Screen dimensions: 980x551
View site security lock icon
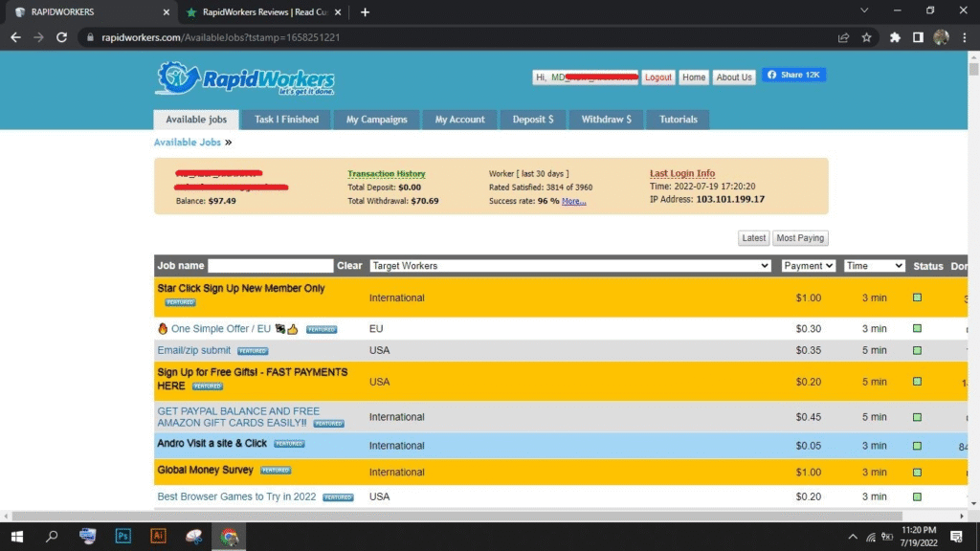pos(90,37)
